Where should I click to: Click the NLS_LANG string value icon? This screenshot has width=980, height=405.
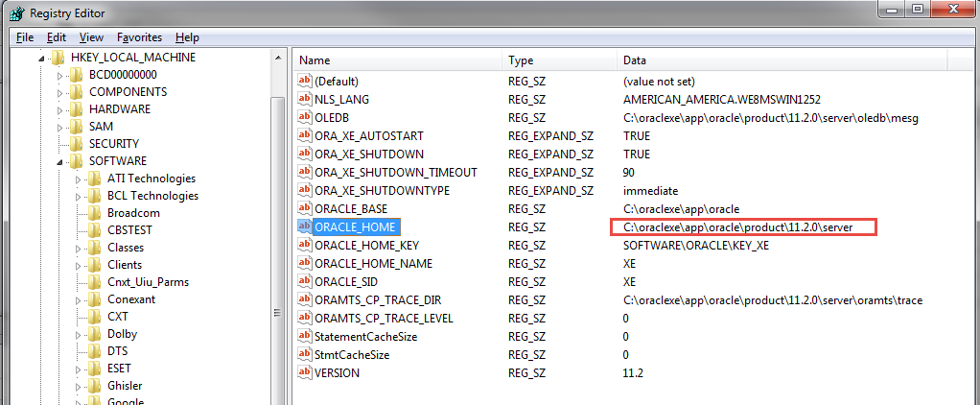click(x=304, y=99)
